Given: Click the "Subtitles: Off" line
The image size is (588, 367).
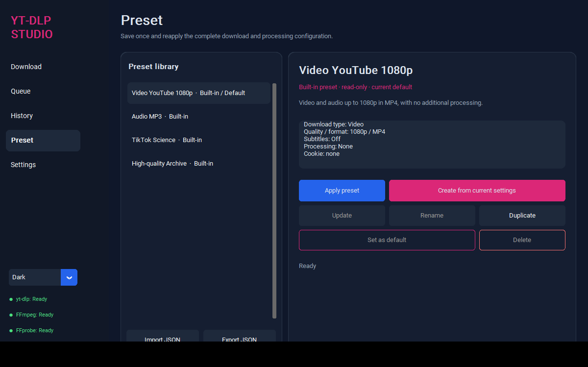Looking at the screenshot, I should click(x=322, y=139).
